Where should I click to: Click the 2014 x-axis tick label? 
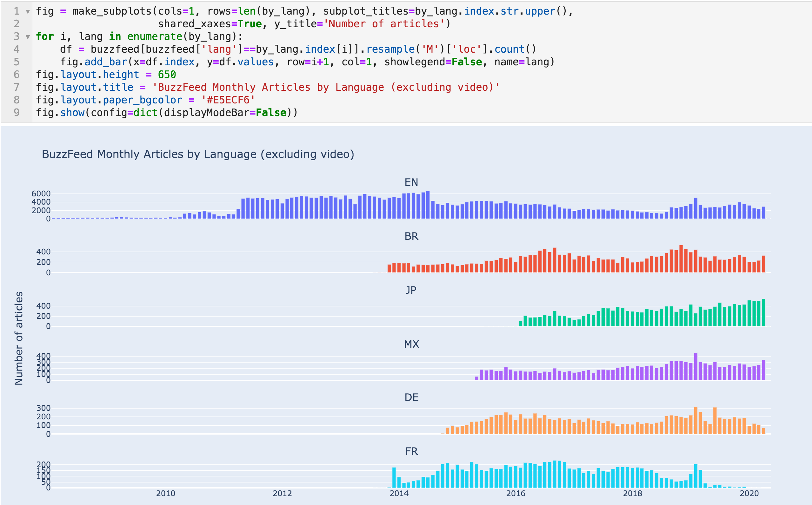coord(399,494)
